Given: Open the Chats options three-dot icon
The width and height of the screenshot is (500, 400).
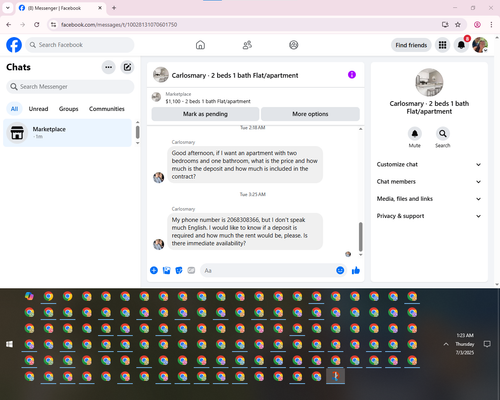Looking at the screenshot, I should pyautogui.click(x=108, y=67).
